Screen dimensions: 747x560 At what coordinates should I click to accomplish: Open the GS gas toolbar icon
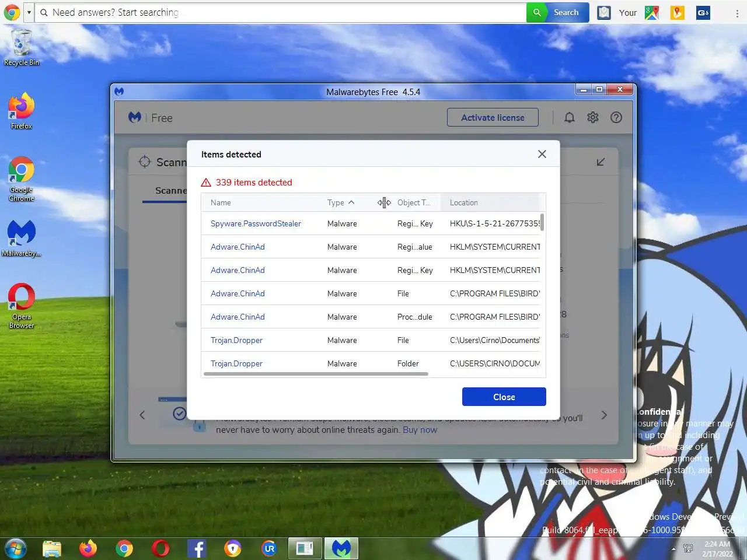703,12
